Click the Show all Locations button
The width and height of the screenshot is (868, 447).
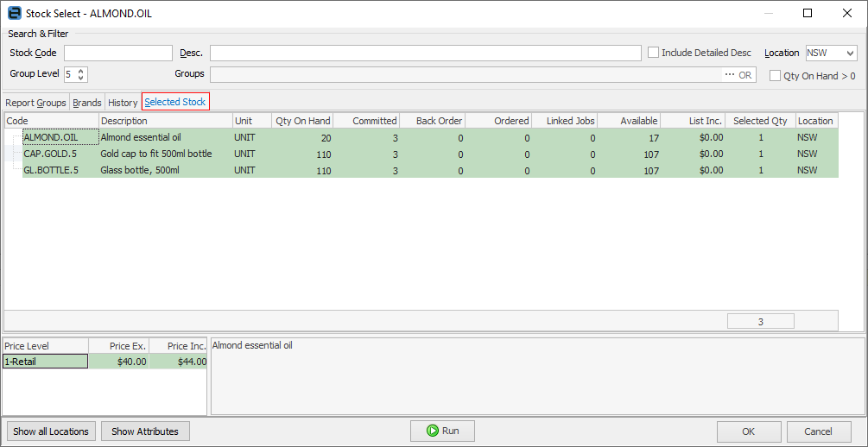[x=51, y=431]
